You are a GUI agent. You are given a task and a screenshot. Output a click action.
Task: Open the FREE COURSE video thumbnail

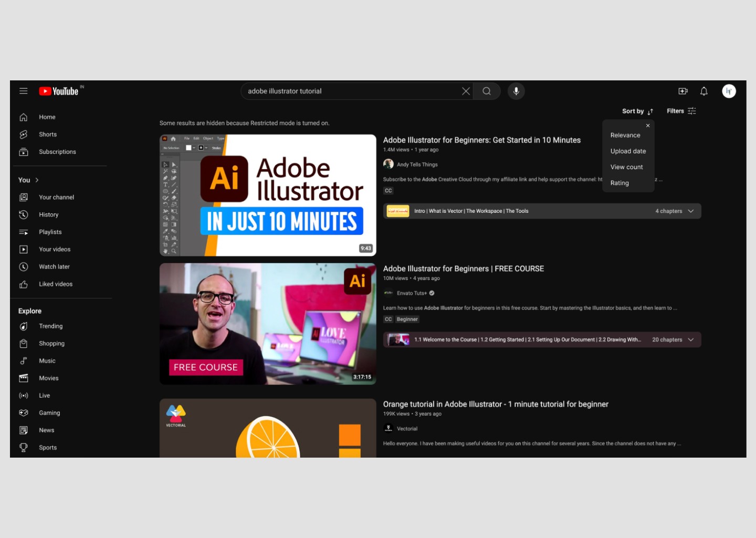coord(268,324)
